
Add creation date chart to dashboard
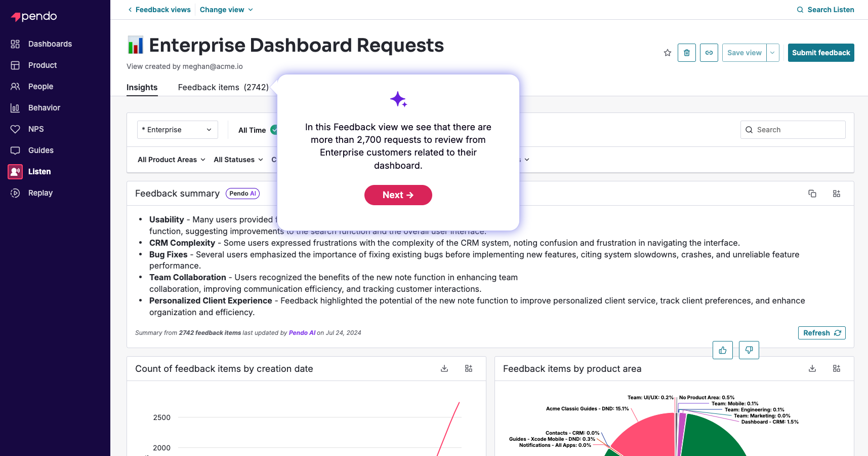tap(469, 369)
